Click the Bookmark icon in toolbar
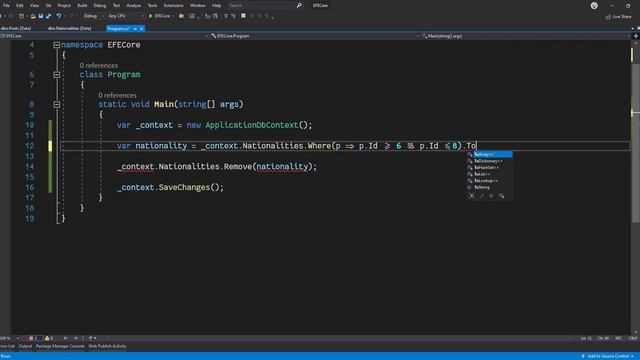The width and height of the screenshot is (640, 360). click(x=243, y=16)
